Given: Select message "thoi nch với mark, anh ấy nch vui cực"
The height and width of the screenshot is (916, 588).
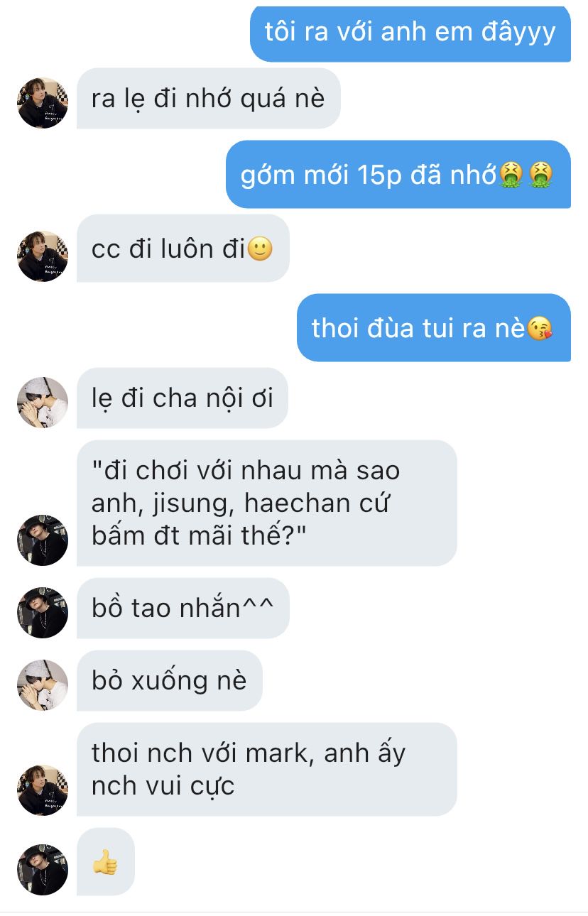Looking at the screenshot, I should click(266, 769).
